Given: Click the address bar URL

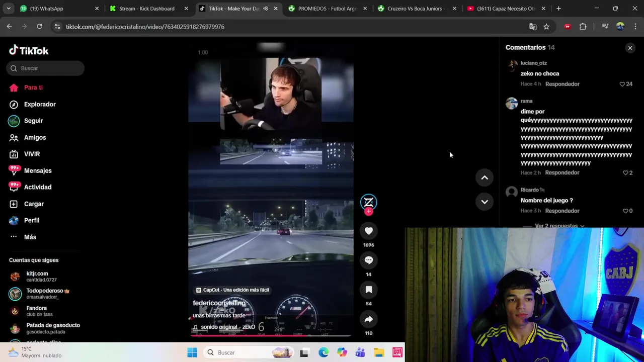Looking at the screenshot, I should (145, 27).
